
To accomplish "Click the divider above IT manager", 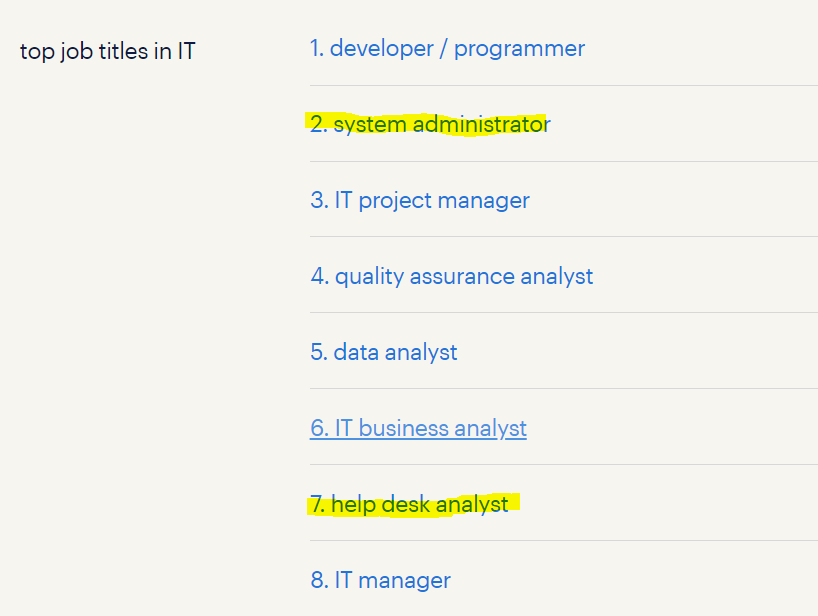I will pyautogui.click(x=564, y=541).
